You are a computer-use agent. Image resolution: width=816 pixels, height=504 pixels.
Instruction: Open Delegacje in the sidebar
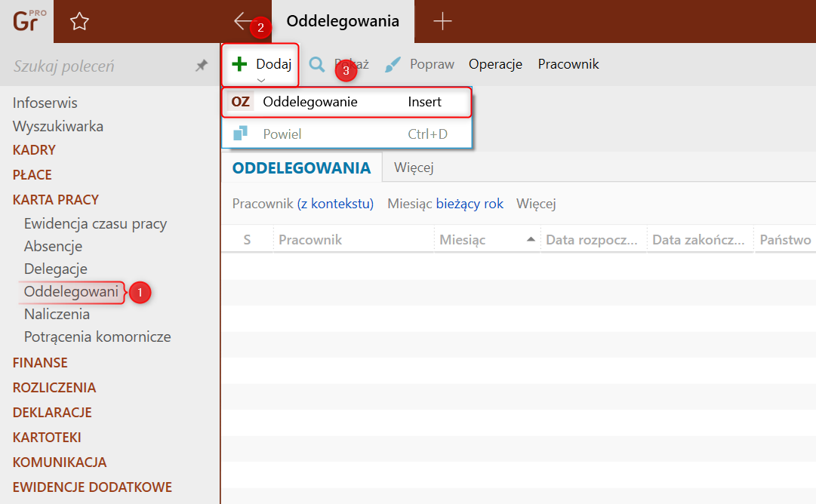point(56,269)
